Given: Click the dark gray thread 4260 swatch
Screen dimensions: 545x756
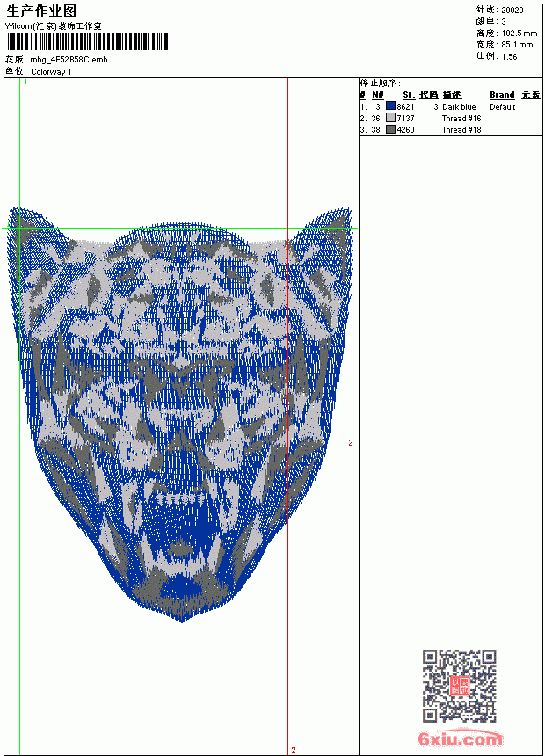Looking at the screenshot, I should coord(390,129).
